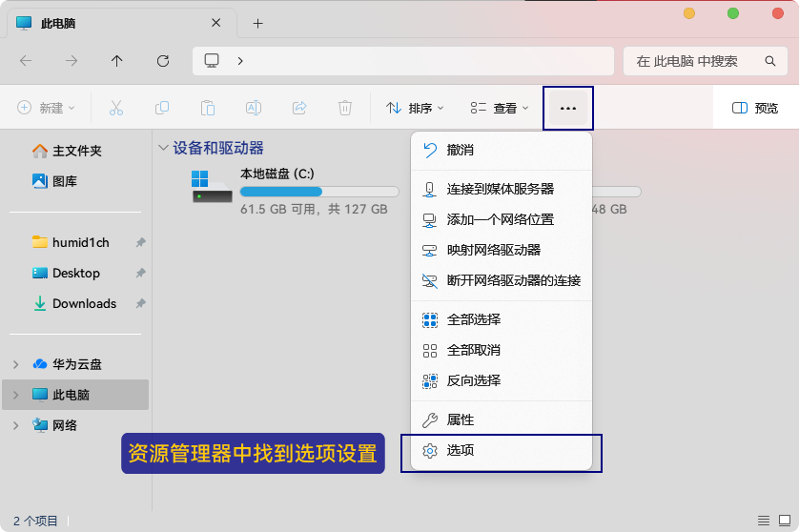Choose 断开网络驱动器的连接
Viewport: 799px width, 532px height.
coord(502,280)
